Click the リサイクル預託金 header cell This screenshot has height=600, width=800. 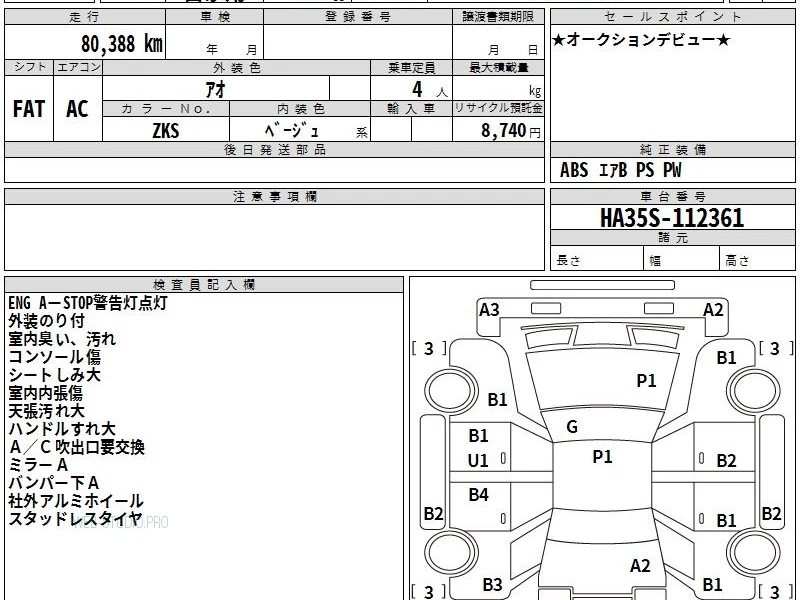tap(498, 108)
